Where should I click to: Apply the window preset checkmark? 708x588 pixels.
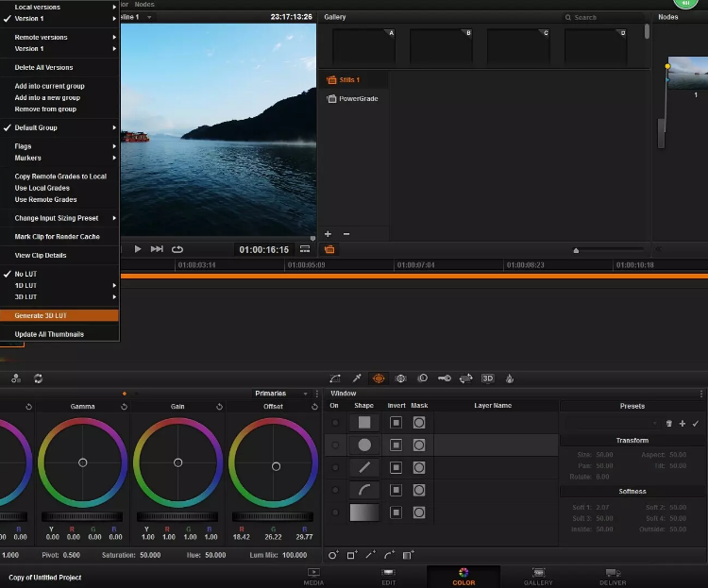click(x=696, y=424)
